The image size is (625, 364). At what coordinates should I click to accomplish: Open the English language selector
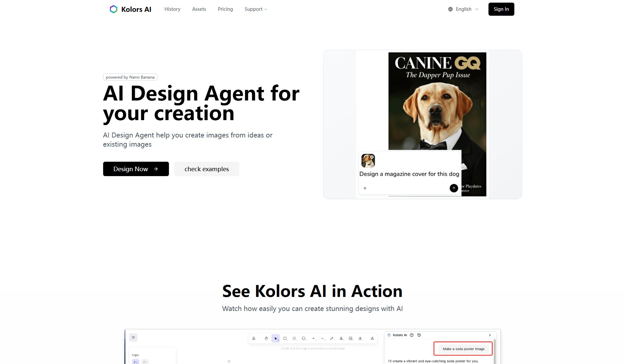click(463, 9)
